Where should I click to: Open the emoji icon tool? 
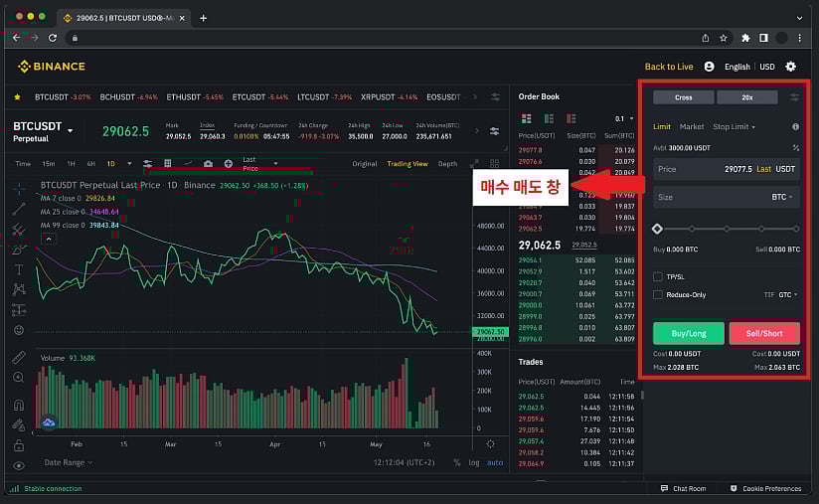tap(19, 329)
